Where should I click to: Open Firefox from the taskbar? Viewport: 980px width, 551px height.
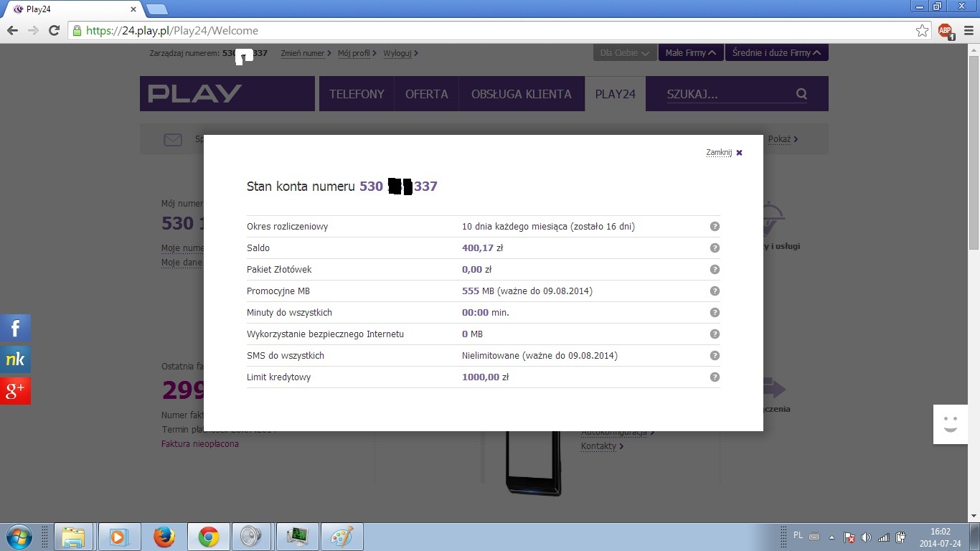[164, 537]
